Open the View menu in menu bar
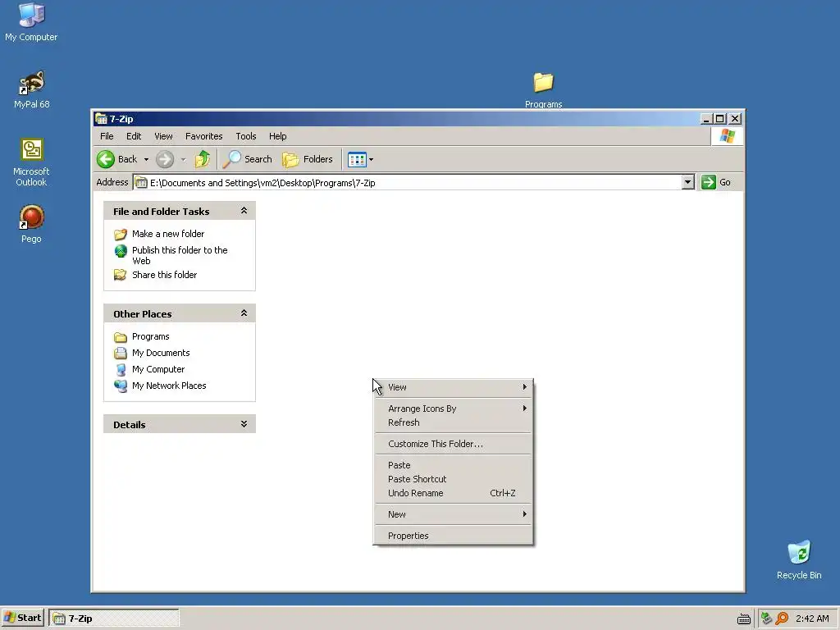This screenshot has height=630, width=840. (163, 136)
